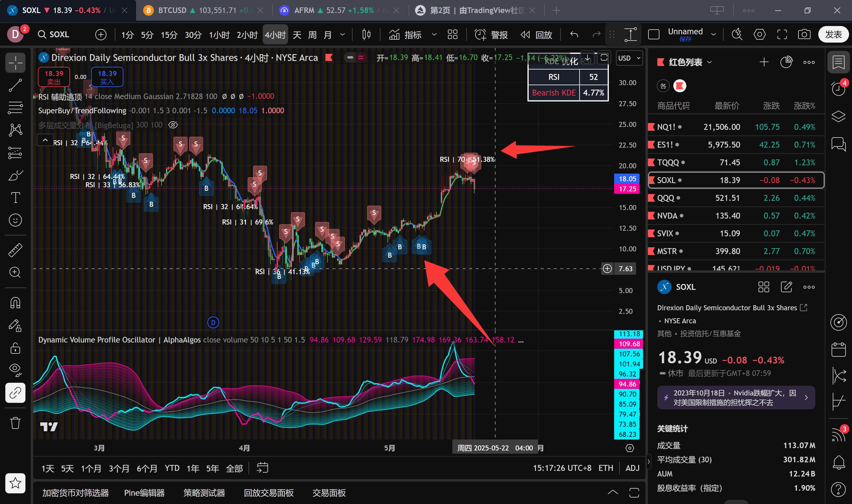Screen dimensions: 852x504
Task: Open the candlestick chart style selector
Action: click(367, 35)
